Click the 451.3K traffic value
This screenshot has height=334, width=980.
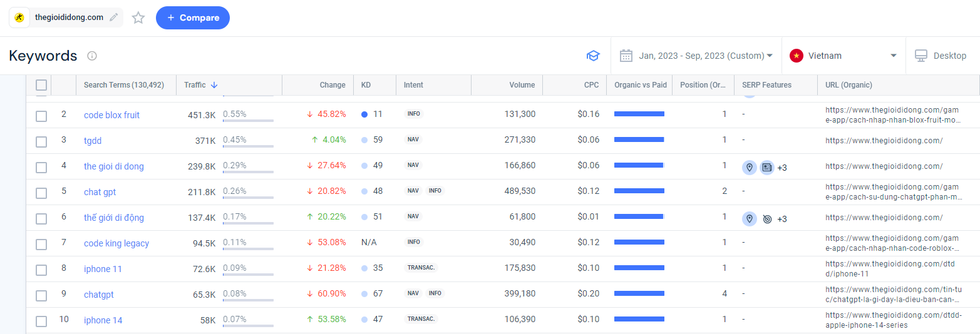pyautogui.click(x=202, y=114)
